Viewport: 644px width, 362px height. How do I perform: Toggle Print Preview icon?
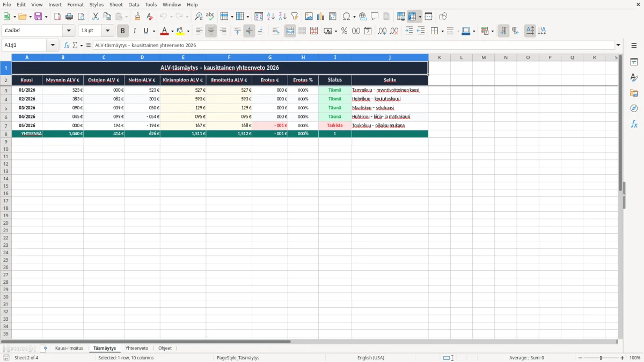(81, 17)
